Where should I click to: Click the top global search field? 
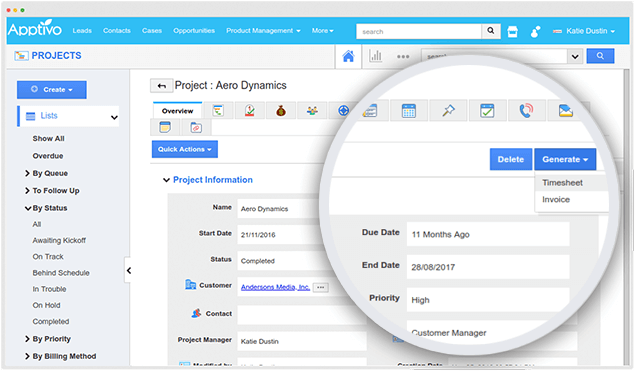tap(419, 31)
